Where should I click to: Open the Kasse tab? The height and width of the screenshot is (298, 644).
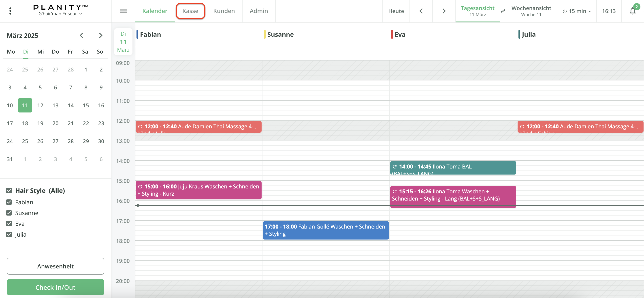coord(190,11)
